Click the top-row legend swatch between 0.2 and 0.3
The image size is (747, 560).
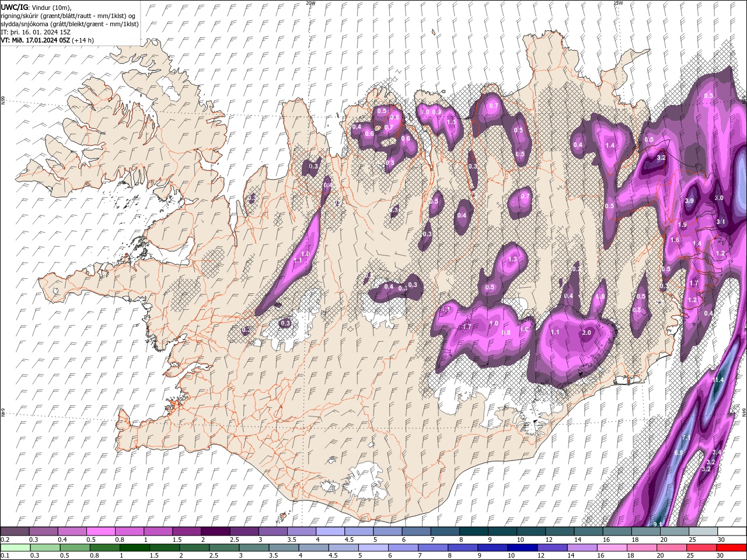(x=15, y=531)
